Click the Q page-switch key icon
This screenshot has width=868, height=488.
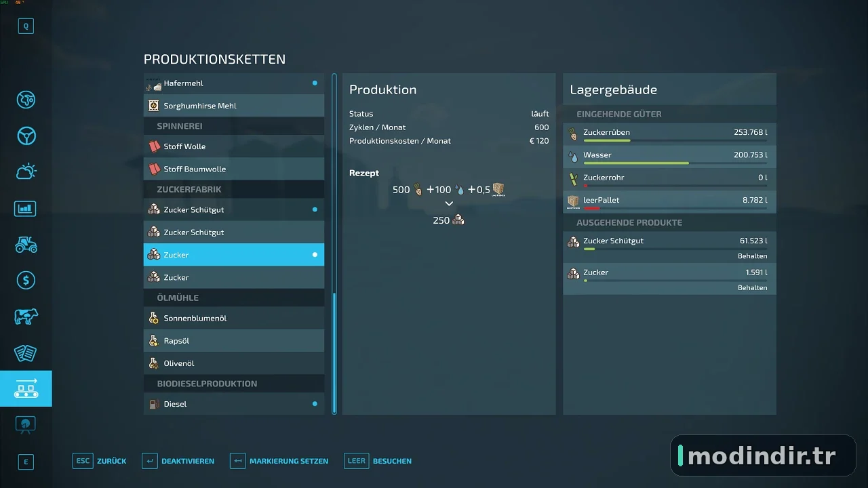point(26,26)
